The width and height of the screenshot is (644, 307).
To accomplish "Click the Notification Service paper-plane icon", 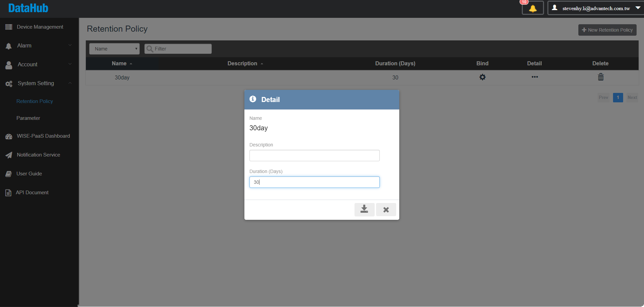I will coord(9,155).
